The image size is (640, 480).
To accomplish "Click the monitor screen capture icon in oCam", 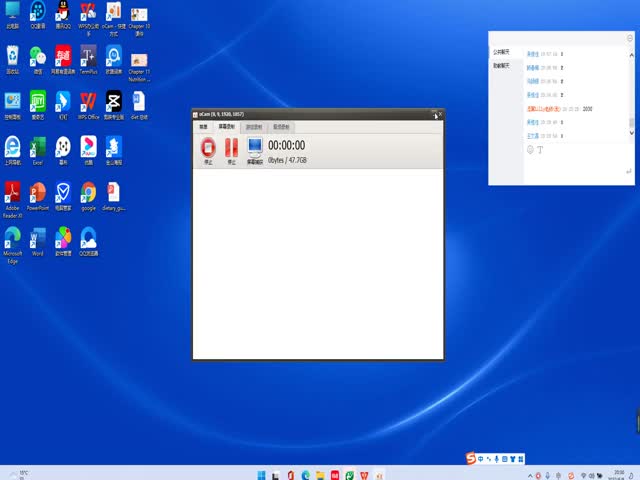I will tap(255, 148).
